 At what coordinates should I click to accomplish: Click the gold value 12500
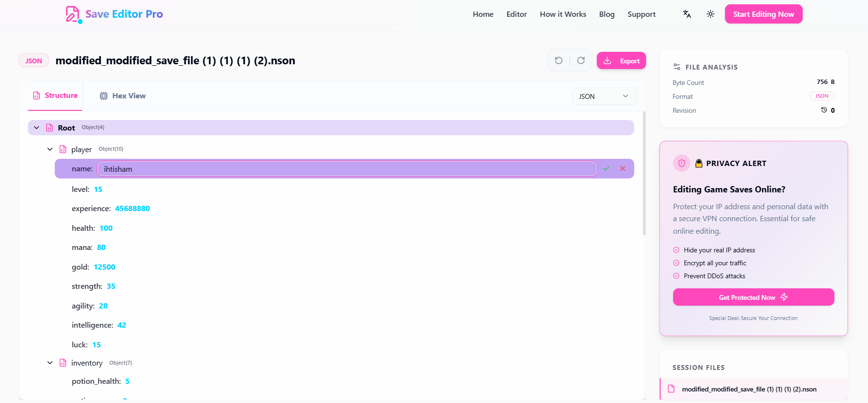[x=105, y=267]
